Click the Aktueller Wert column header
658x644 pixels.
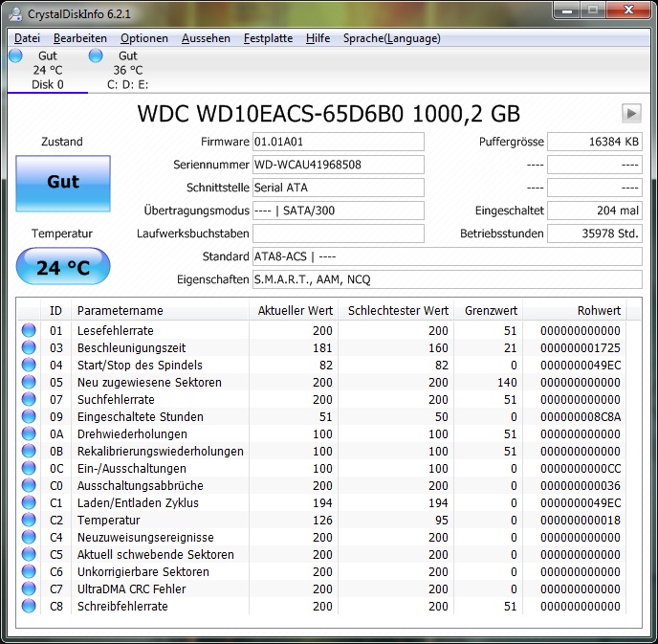pos(294,311)
